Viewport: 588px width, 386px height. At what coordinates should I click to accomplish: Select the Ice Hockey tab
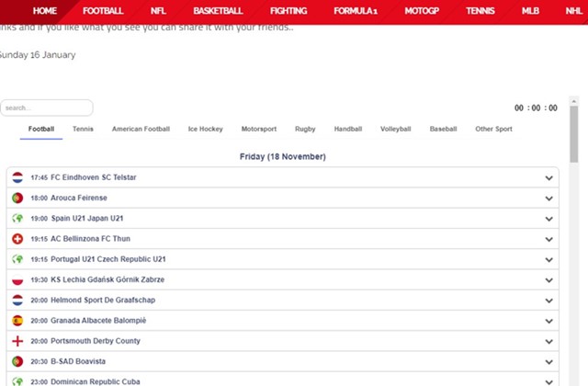205,130
